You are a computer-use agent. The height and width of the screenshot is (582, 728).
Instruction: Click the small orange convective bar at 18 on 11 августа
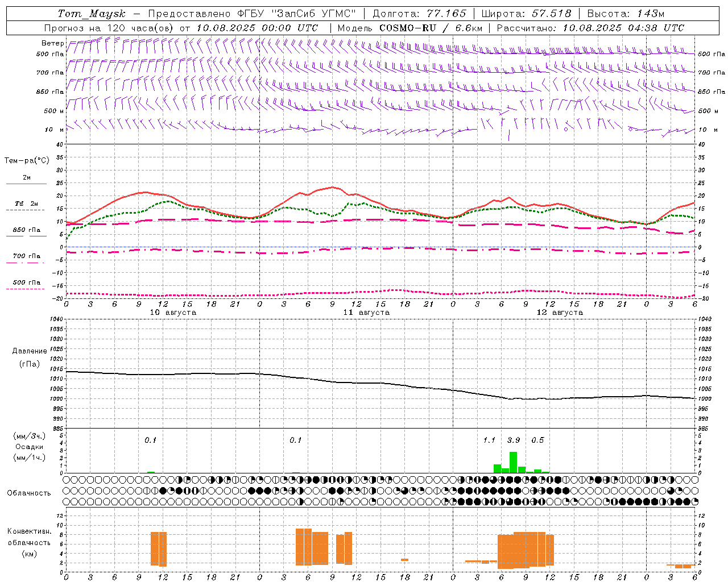[404, 560]
